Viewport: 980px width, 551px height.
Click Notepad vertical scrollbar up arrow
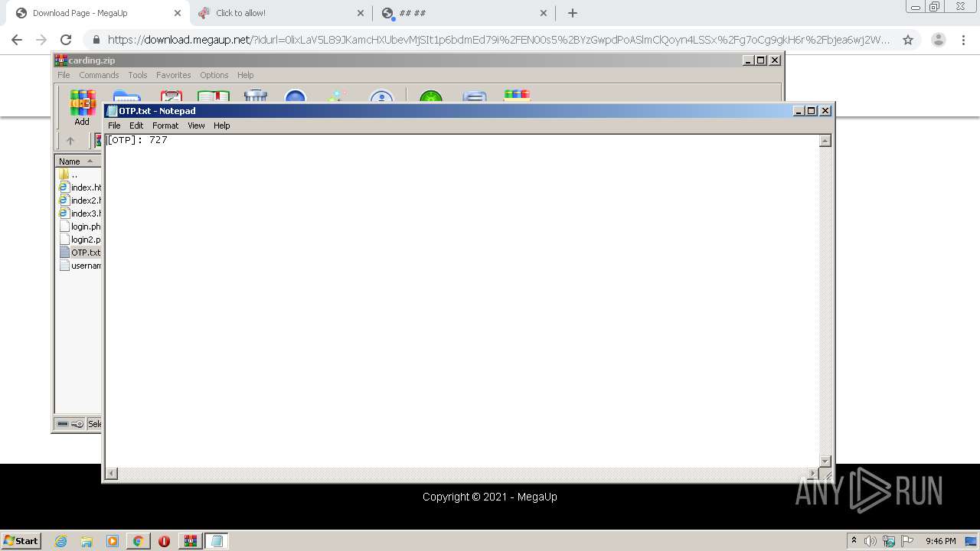[x=825, y=141]
